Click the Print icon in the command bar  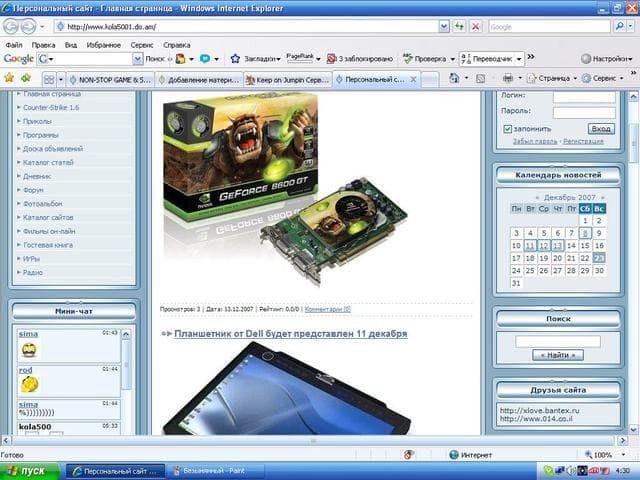point(508,78)
